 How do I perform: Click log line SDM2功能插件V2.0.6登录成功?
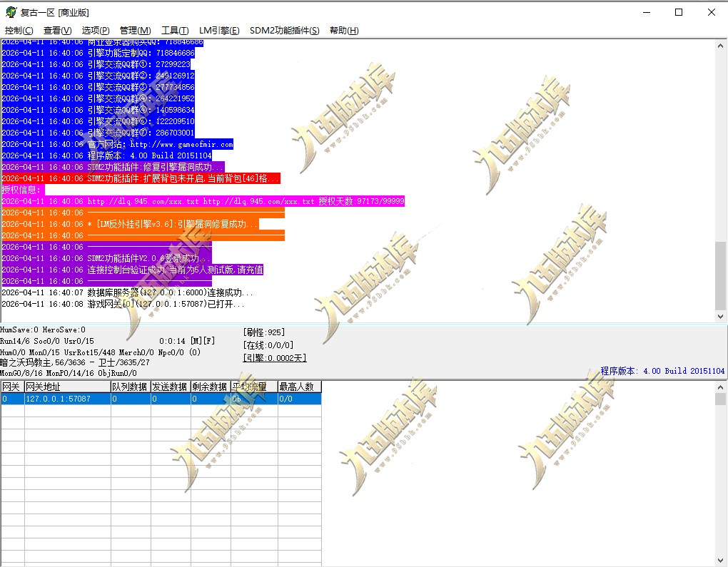[x=107, y=258]
